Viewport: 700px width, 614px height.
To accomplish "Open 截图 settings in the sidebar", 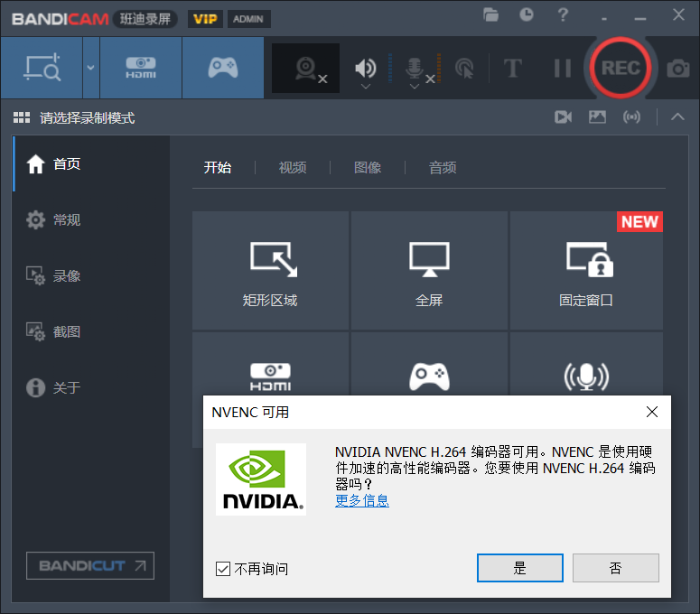I will point(91,331).
